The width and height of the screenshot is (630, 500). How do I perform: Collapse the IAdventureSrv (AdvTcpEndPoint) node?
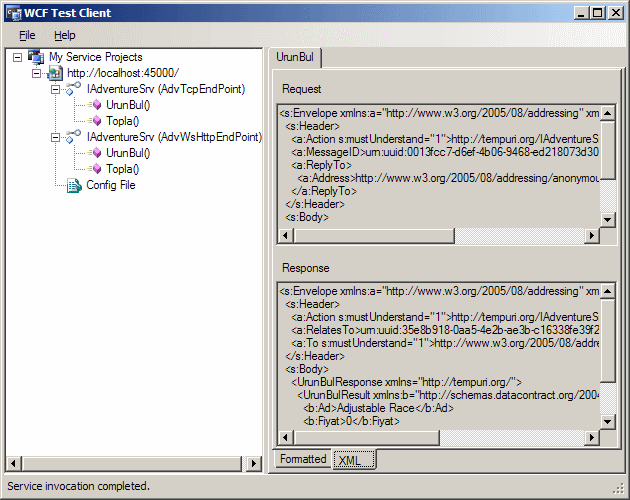click(57, 89)
